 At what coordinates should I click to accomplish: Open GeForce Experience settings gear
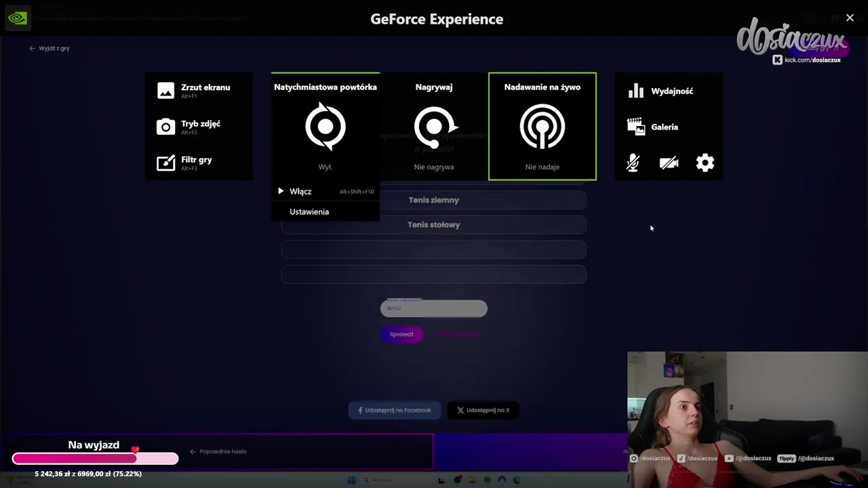pyautogui.click(x=705, y=163)
